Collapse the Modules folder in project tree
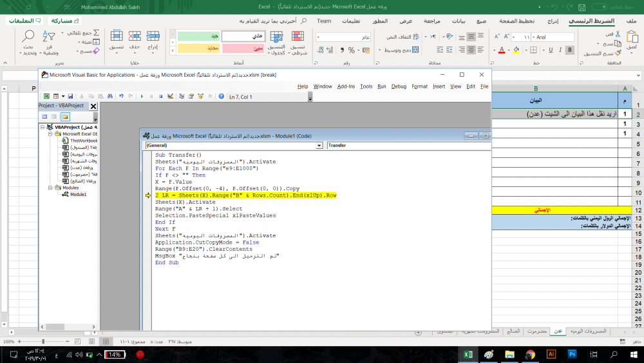Image resolution: width=644 pixels, height=363 pixels. pos(50,188)
